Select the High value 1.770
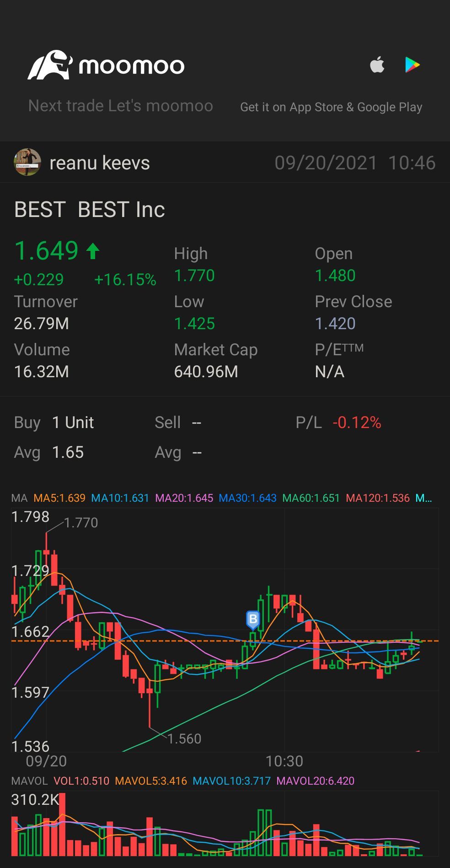The width and height of the screenshot is (450, 868). (x=194, y=276)
